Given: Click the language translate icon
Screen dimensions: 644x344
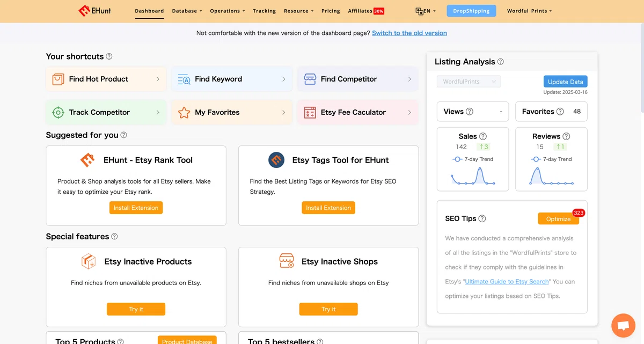Looking at the screenshot, I should coord(419,11).
